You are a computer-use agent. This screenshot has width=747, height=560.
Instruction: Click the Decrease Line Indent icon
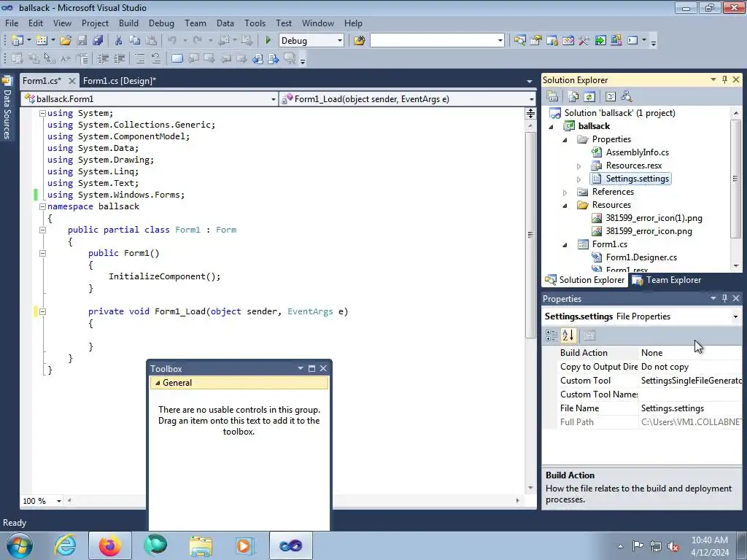tap(103, 58)
